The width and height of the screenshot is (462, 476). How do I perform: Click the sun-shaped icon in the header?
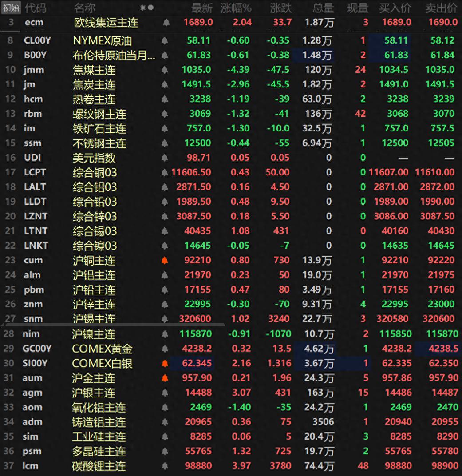pos(143,8)
